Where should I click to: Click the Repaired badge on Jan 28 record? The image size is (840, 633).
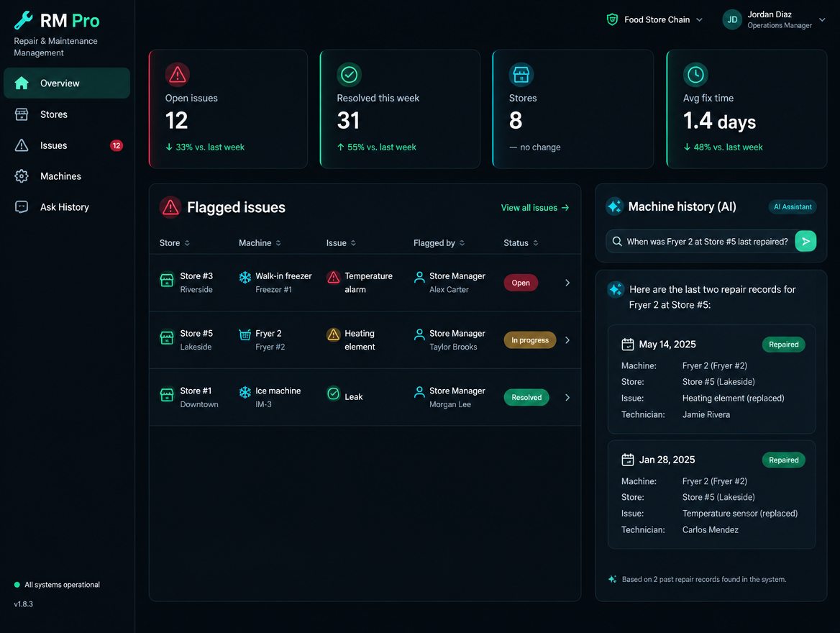pyautogui.click(x=784, y=460)
